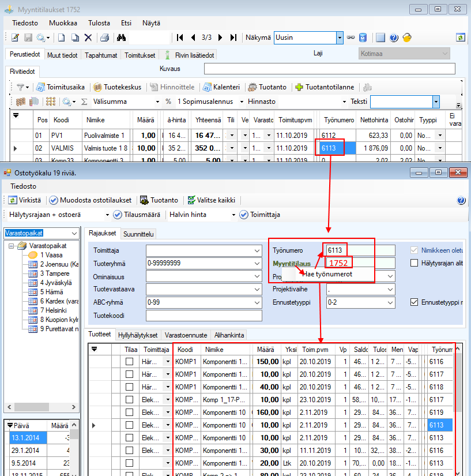Click the Toimitusaika calendar button
The image size is (471, 476).
[x=60, y=87]
